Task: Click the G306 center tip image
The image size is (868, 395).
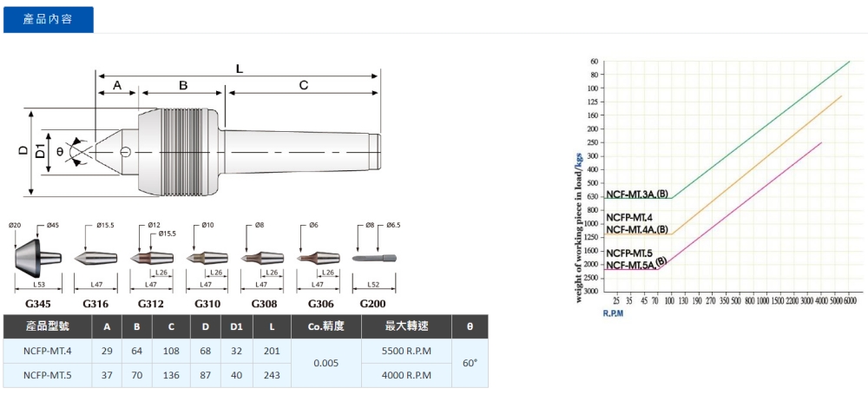Action: [318, 258]
